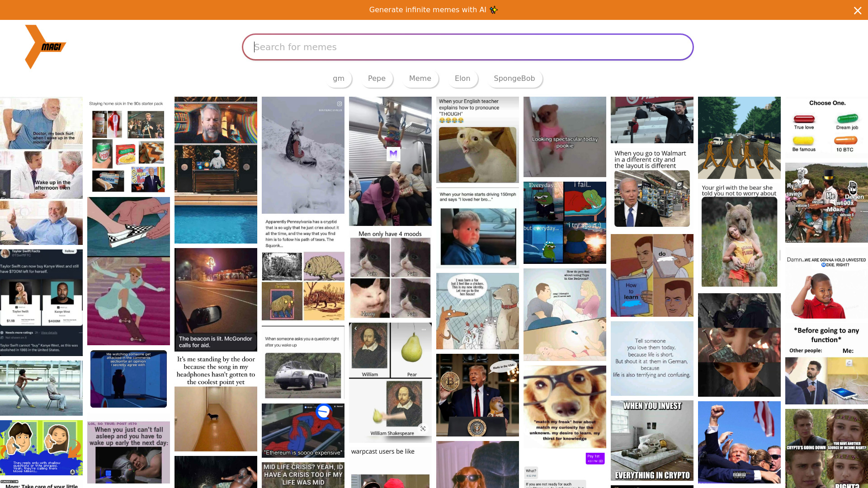This screenshot has height=488, width=868.
Task: Select the 'SpongeBob' tag
Action: pyautogui.click(x=514, y=78)
